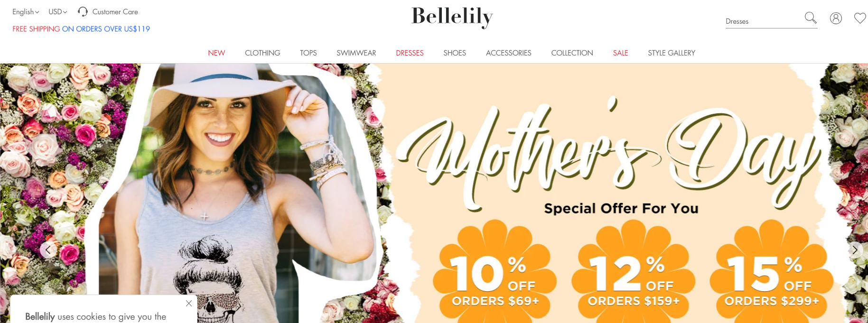Click the Customer Care headset icon

[83, 11]
